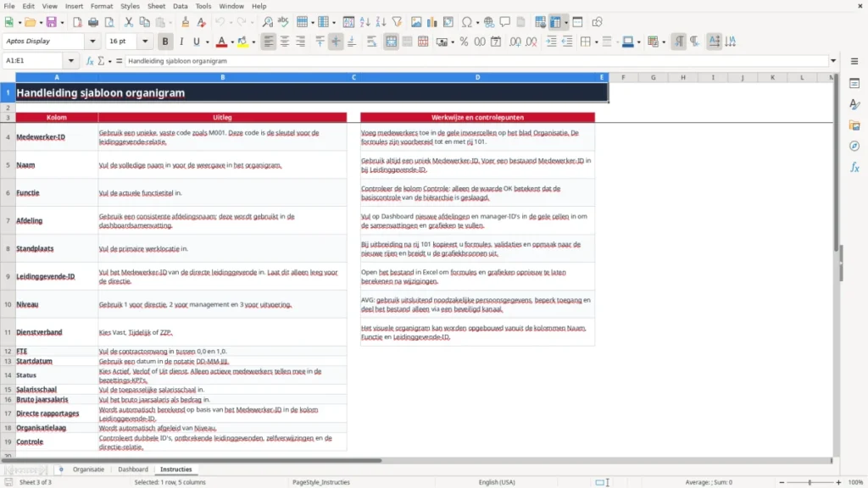Open Freeze Rows and Columns dropdown
Image resolution: width=868 pixels, height=488 pixels.
pyautogui.click(x=565, y=23)
